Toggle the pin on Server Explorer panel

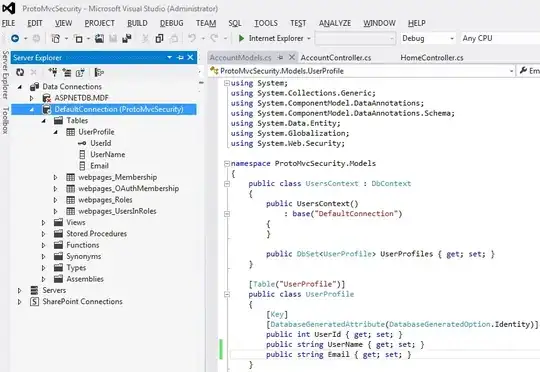click(180, 58)
